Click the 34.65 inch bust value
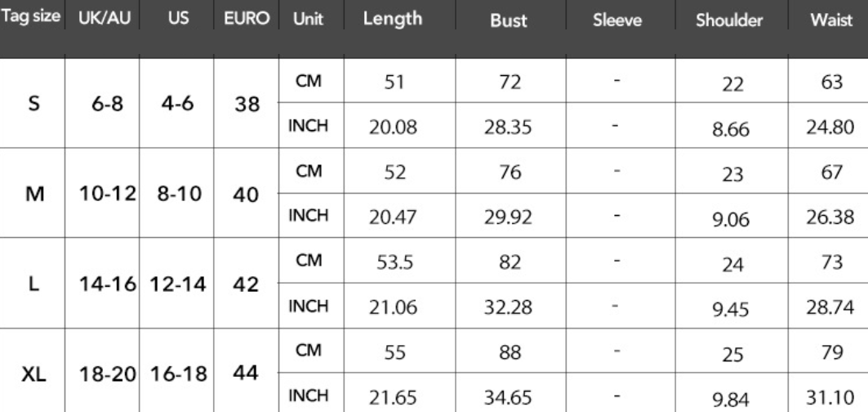 click(508, 397)
